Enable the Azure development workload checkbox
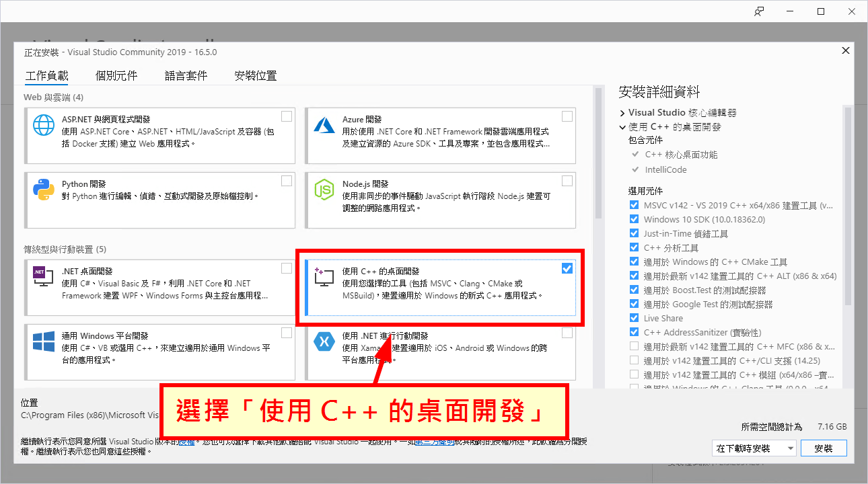Image resolution: width=868 pixels, height=484 pixels. point(567,116)
